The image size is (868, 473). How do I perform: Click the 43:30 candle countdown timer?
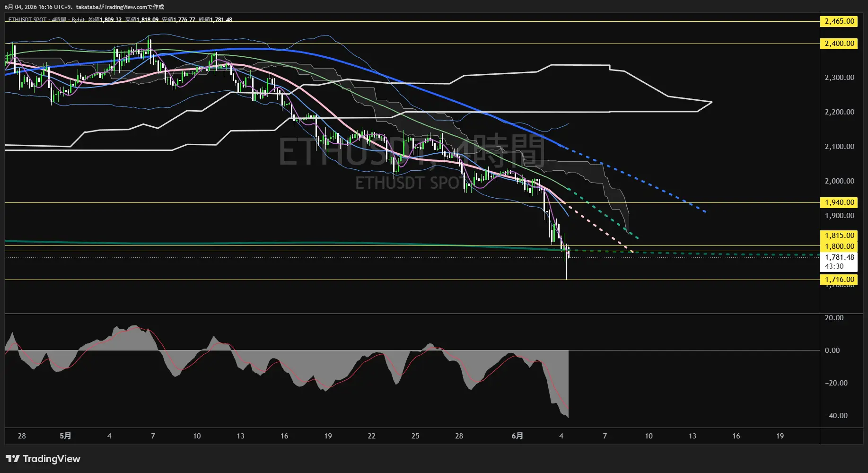834,266
